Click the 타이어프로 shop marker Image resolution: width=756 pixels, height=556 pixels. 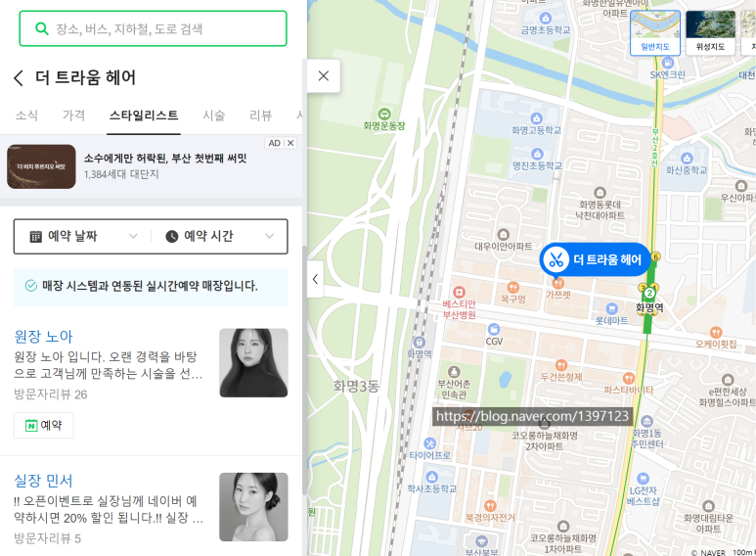tap(429, 443)
